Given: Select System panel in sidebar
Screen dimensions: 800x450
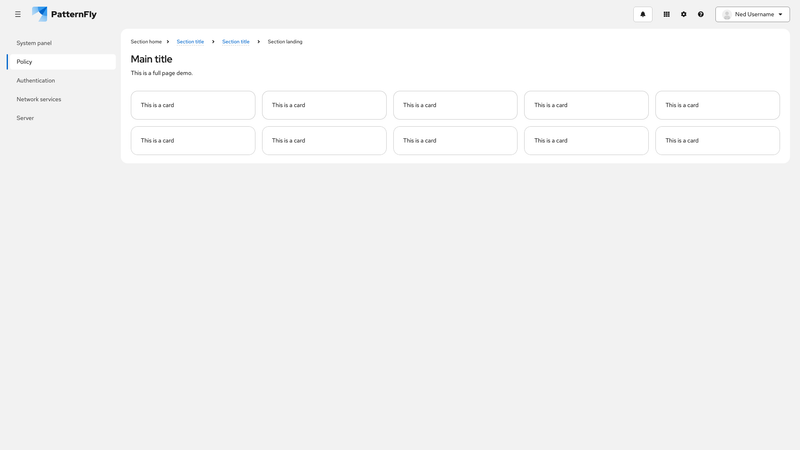Looking at the screenshot, I should click(x=61, y=43).
